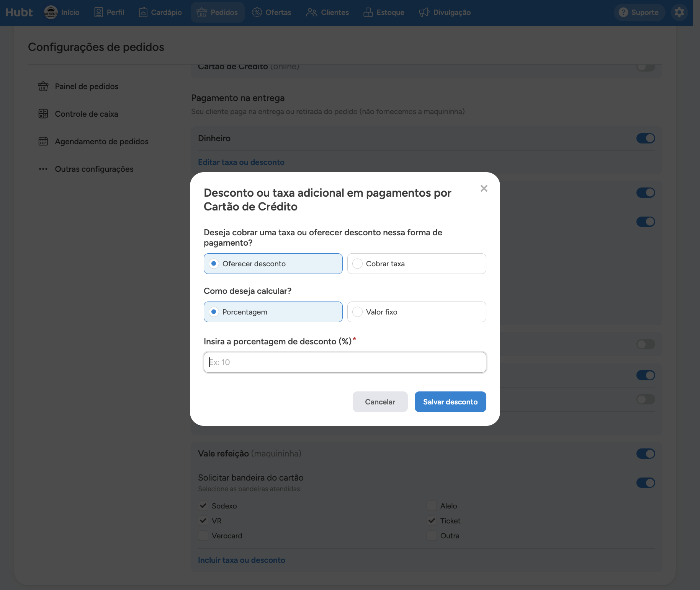The width and height of the screenshot is (700, 590).
Task: Click Incluir taxa ou desconto link
Action: coord(242,560)
